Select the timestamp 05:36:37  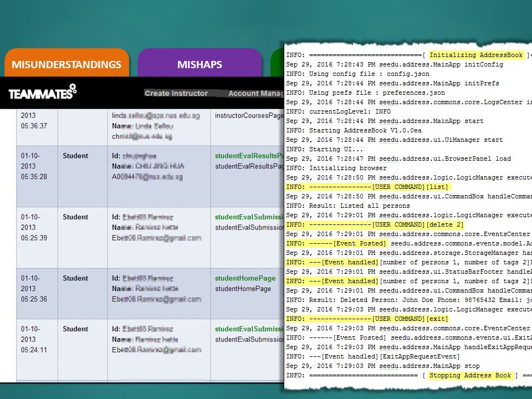[34, 126]
